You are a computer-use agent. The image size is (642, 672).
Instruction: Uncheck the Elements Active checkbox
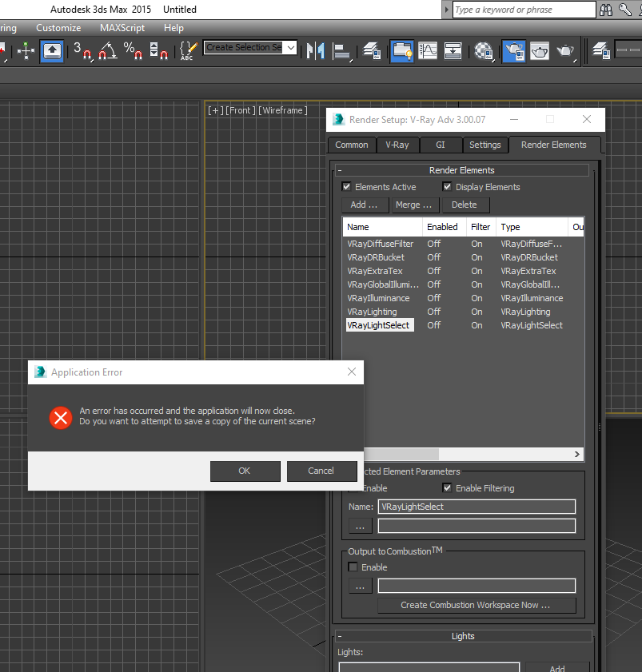pyautogui.click(x=347, y=187)
